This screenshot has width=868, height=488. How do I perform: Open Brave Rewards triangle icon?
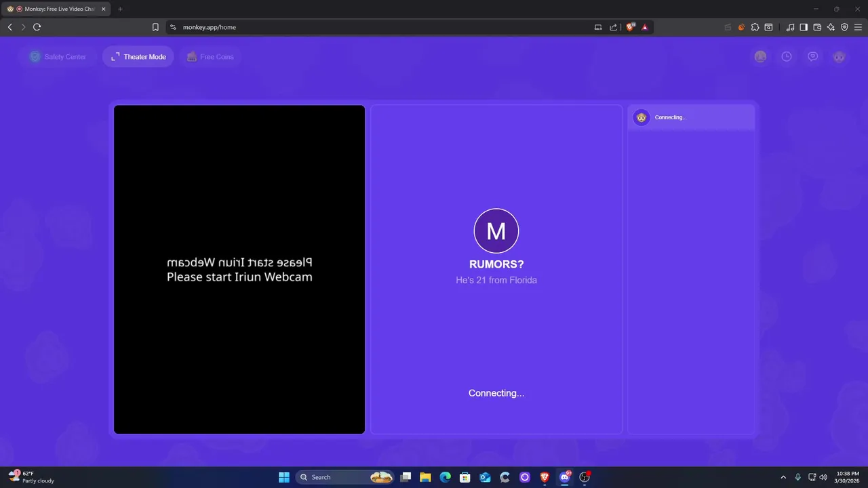tap(645, 27)
